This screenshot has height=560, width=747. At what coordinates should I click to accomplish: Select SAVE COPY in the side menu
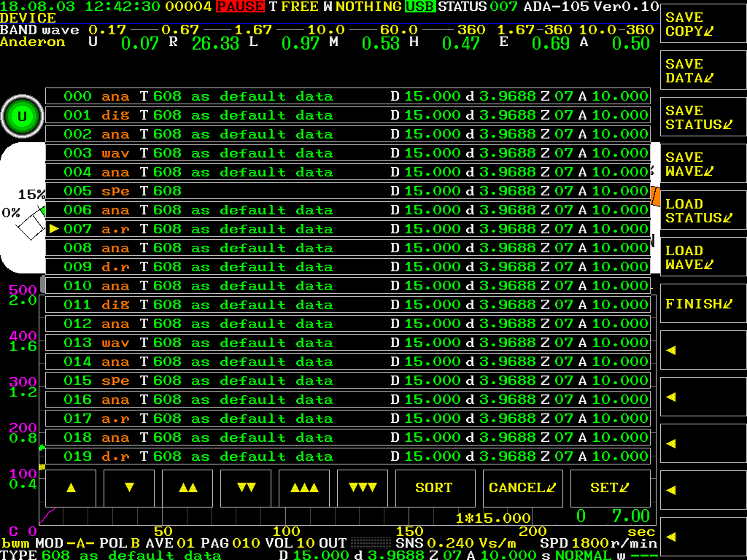point(703,24)
